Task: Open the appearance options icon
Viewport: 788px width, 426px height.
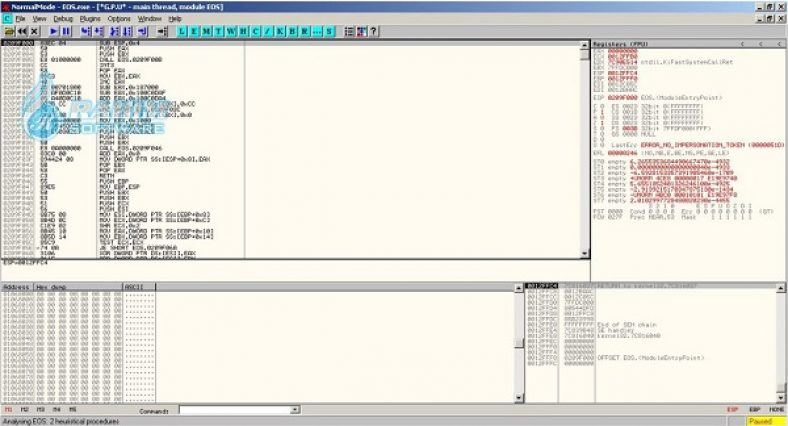Action: pyautogui.click(x=361, y=31)
